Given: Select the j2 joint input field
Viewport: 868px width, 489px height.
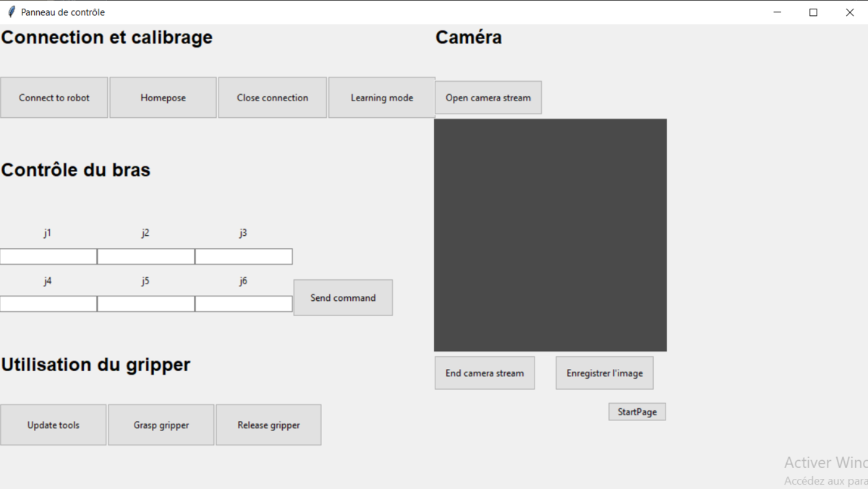Looking at the screenshot, I should (146, 257).
